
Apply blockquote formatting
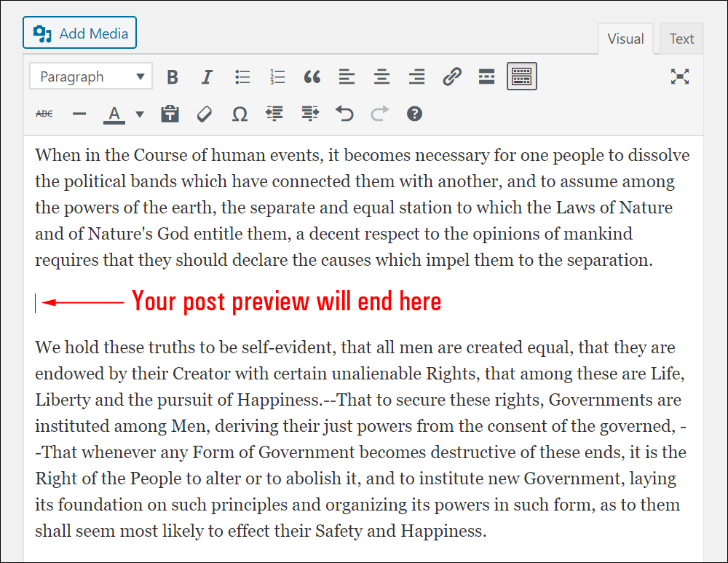[312, 76]
